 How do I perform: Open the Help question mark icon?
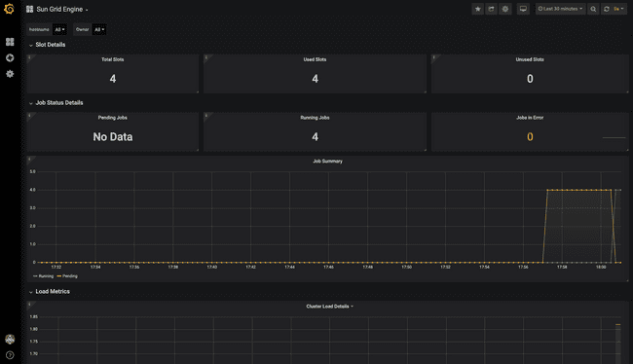pos(10,355)
